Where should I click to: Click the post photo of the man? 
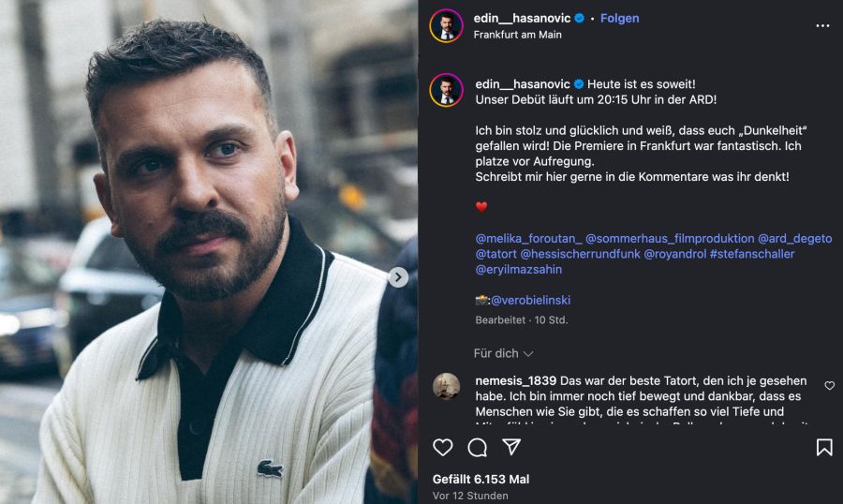208,253
